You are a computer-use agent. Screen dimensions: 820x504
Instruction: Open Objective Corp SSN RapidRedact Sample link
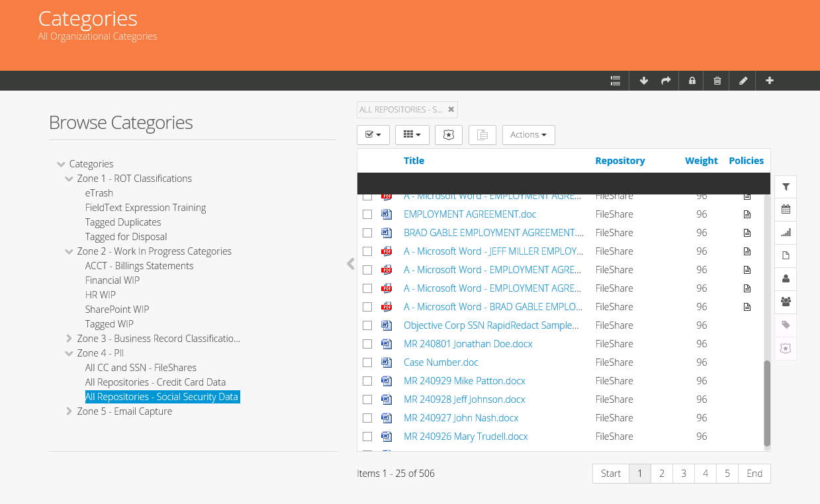(x=492, y=325)
